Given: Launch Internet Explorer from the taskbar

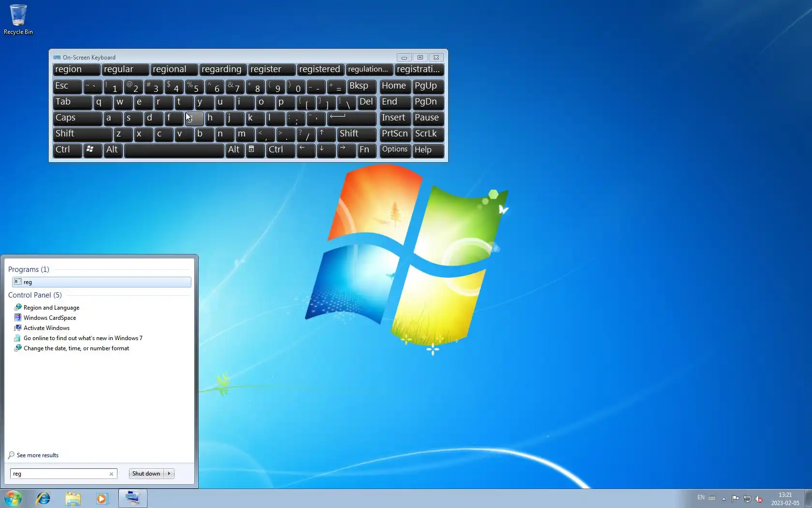Looking at the screenshot, I should 43,498.
